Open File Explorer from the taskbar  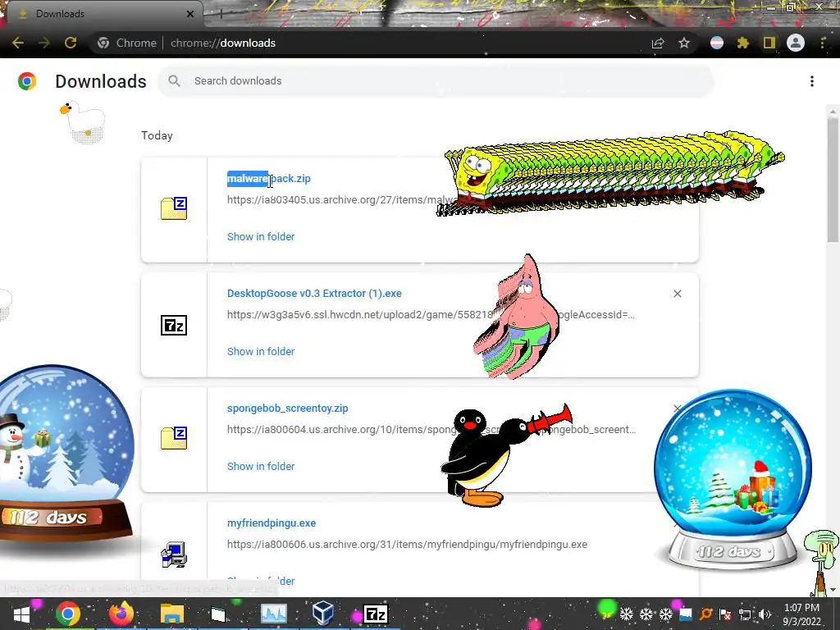pyautogui.click(x=172, y=614)
